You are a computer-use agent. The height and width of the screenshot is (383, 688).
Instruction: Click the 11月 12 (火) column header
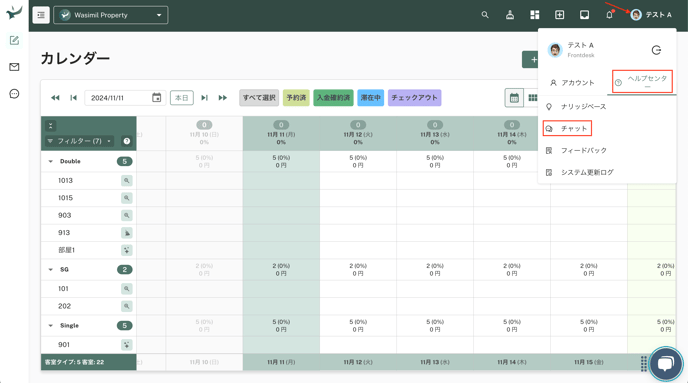coord(358,134)
